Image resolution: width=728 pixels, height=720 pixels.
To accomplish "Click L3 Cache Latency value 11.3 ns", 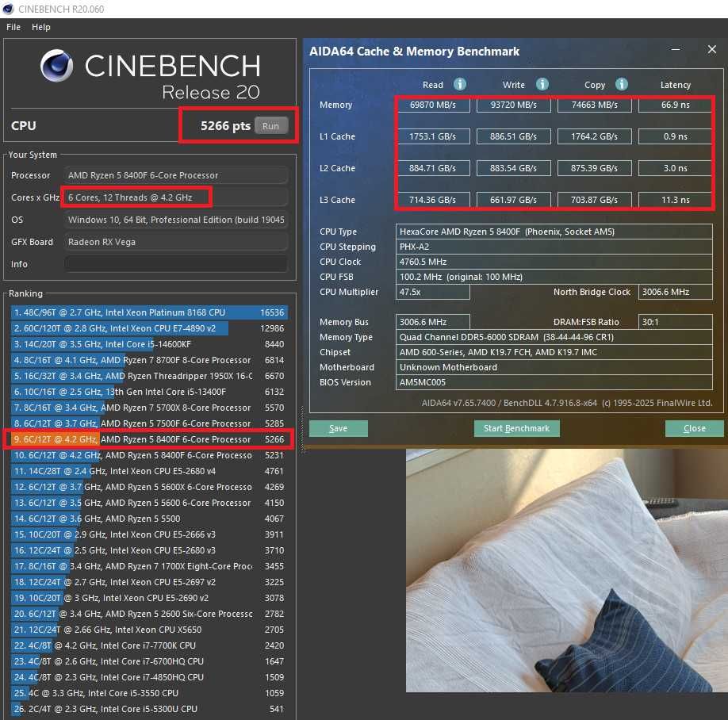I will [675, 200].
